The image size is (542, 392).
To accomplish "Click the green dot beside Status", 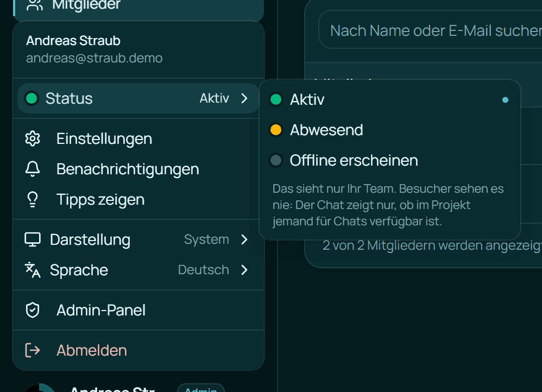I will (32, 98).
